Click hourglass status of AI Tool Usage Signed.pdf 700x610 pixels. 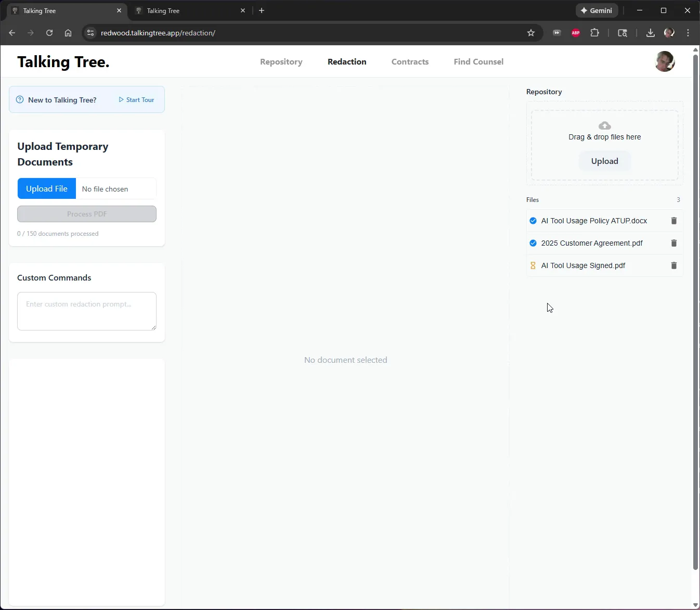coord(533,265)
